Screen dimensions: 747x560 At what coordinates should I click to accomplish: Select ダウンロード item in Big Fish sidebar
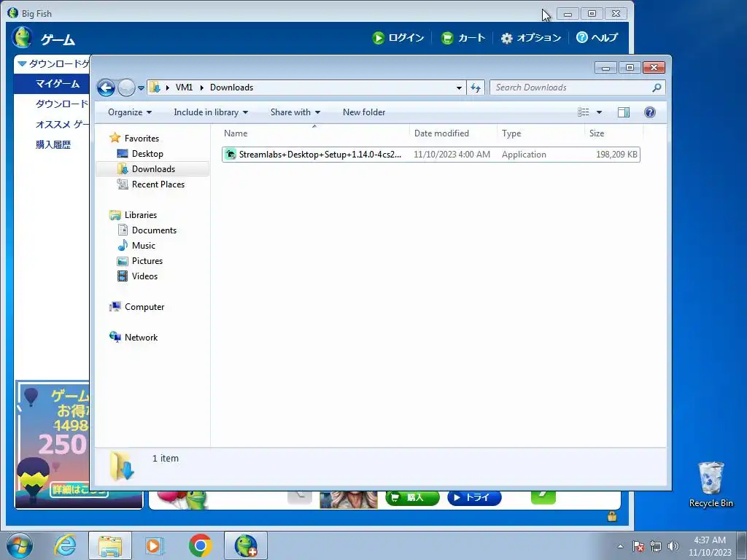tap(62, 104)
